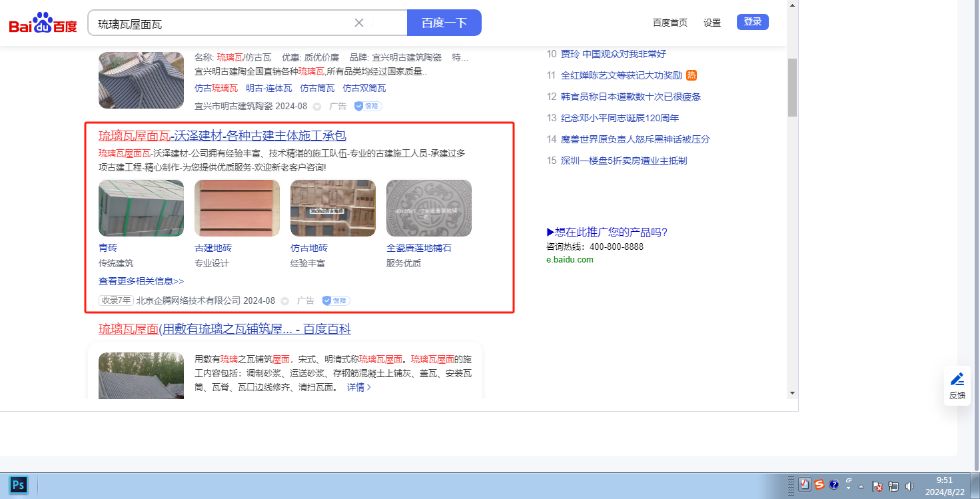980x499 pixels.
Task: Click the Action Center flag tray icon
Action: coord(877,486)
